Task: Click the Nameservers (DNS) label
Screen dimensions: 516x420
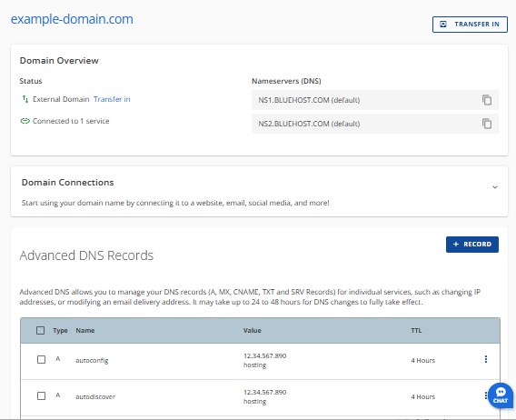Action: (286, 81)
